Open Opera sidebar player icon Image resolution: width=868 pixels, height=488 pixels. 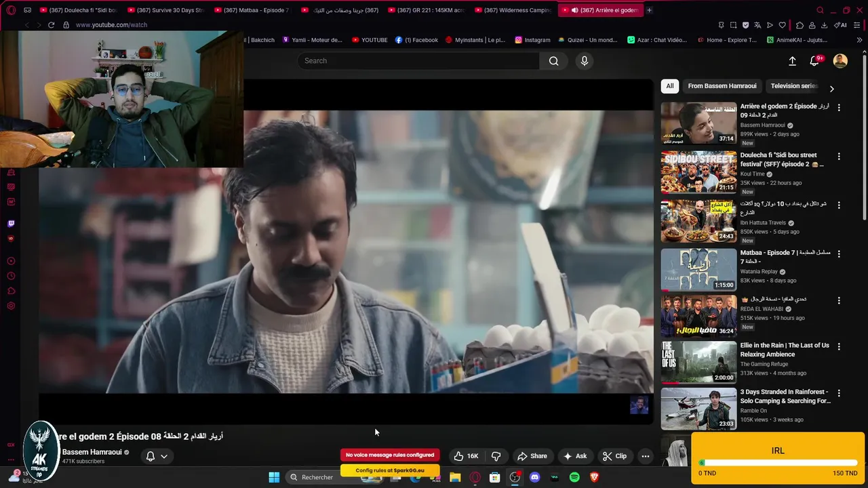11,261
